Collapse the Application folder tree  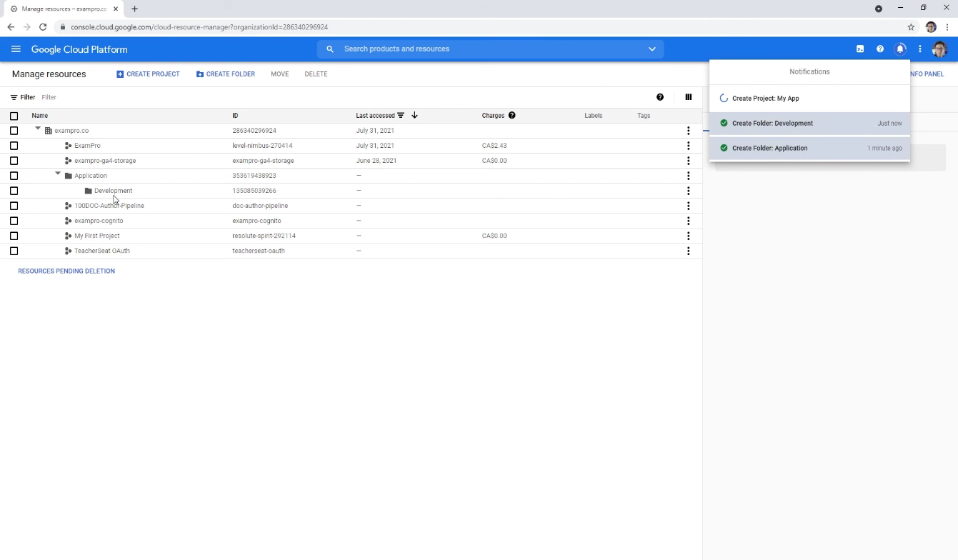coord(58,174)
